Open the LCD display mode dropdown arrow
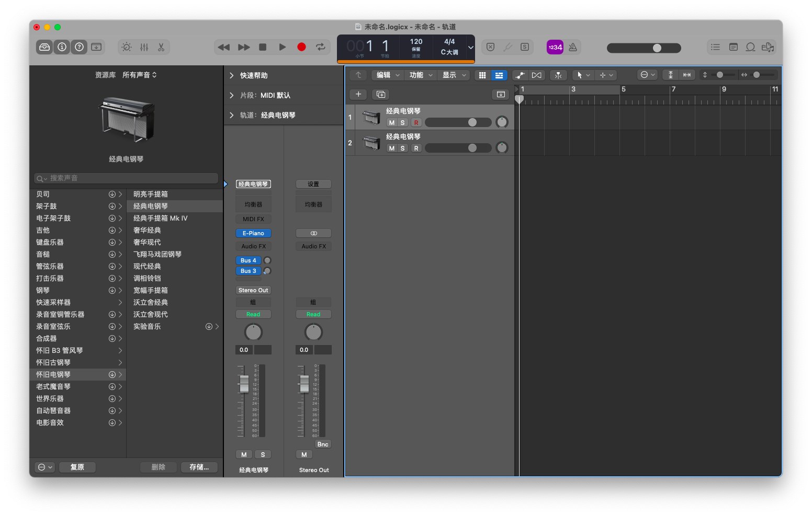Image resolution: width=812 pixels, height=516 pixels. (x=470, y=48)
